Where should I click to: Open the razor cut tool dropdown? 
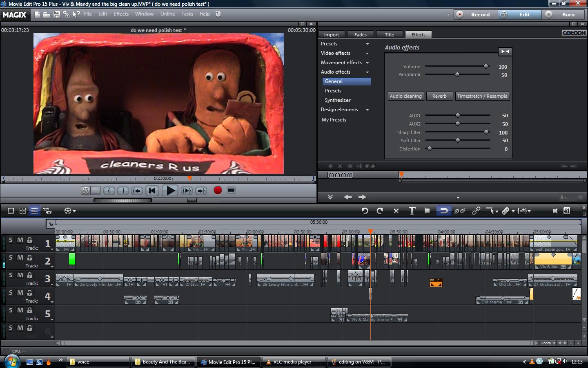[x=513, y=211]
